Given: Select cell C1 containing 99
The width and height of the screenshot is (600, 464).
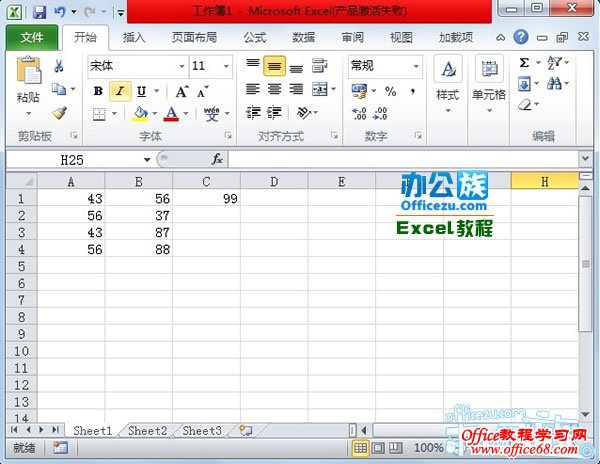Looking at the screenshot, I should tap(207, 199).
